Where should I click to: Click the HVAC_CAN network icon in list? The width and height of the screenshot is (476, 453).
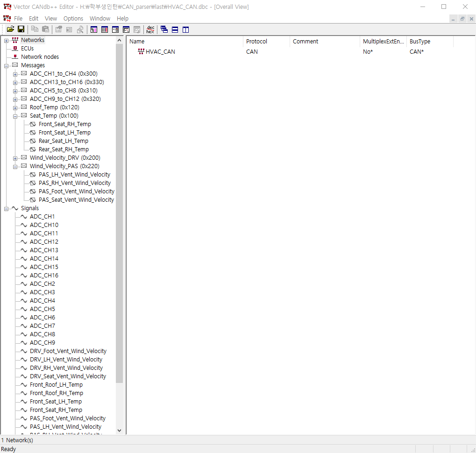[x=141, y=51]
